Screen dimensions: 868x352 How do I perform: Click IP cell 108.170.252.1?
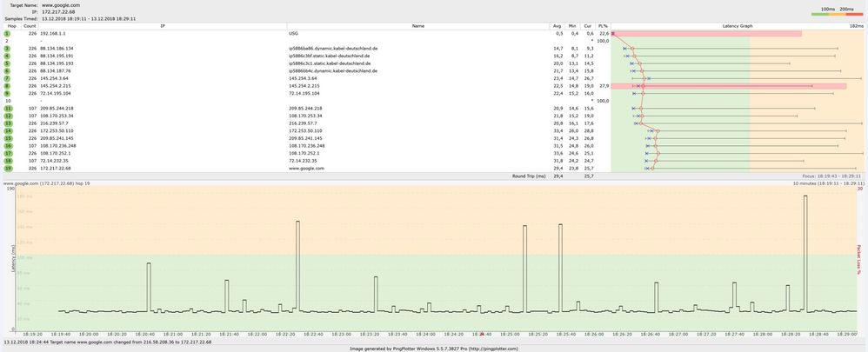click(x=56, y=153)
